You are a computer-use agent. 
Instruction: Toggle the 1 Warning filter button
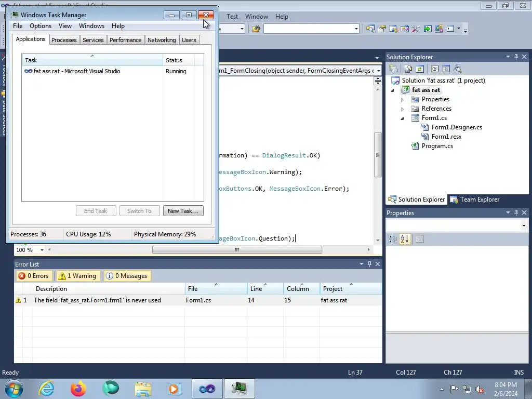click(x=78, y=276)
